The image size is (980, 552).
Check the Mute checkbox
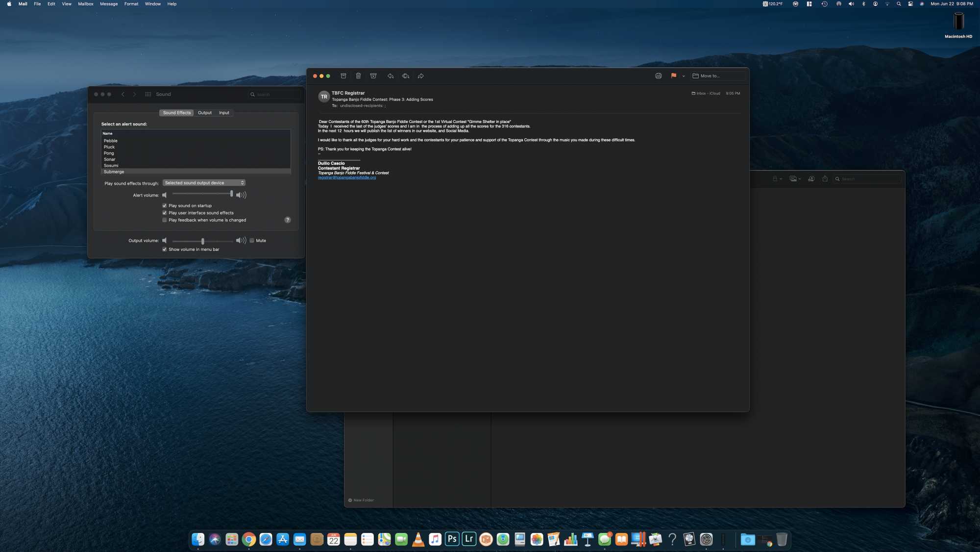point(252,241)
